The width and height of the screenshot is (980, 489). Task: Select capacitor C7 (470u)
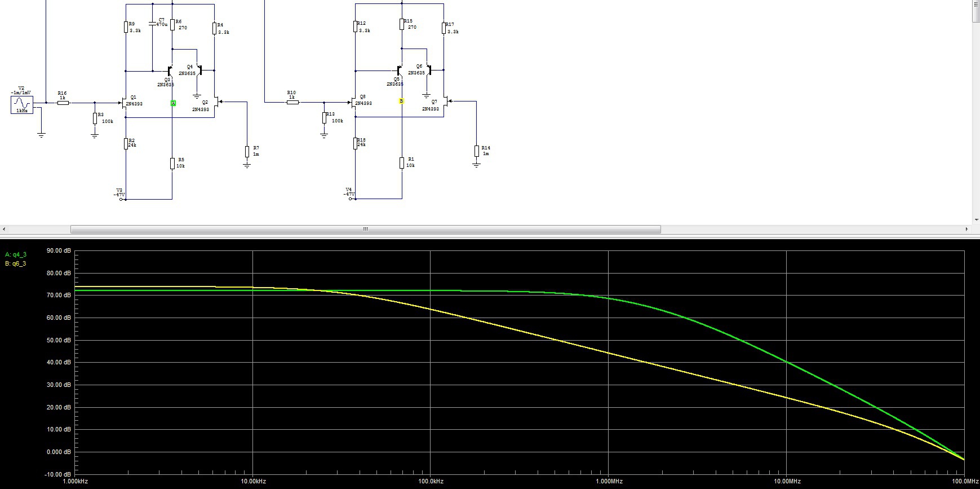point(152,24)
